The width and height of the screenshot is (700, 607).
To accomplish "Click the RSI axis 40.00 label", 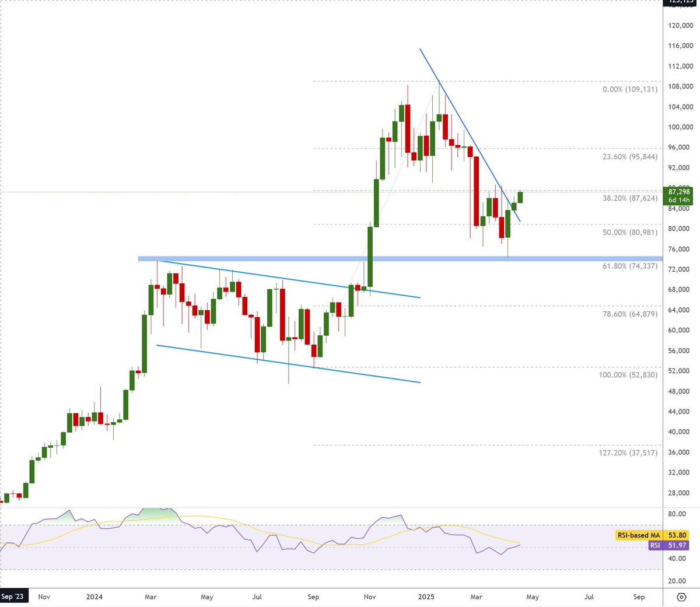I will click(x=677, y=559).
